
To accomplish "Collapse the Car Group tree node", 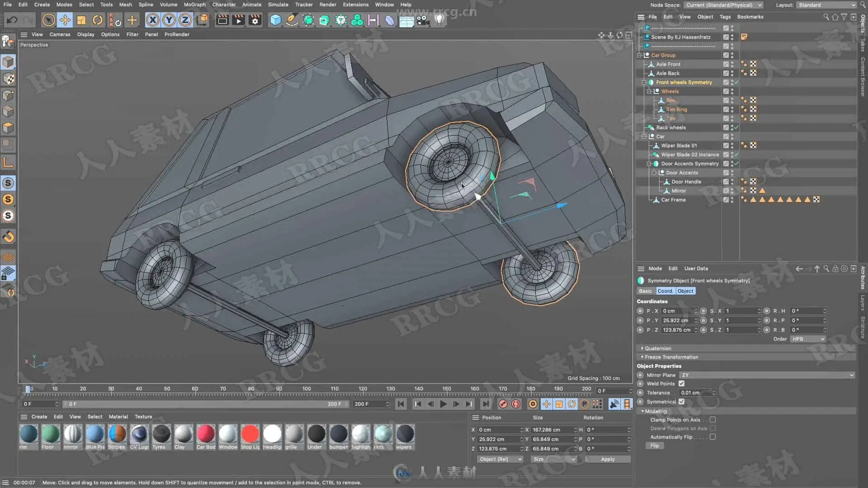I will click(x=639, y=55).
